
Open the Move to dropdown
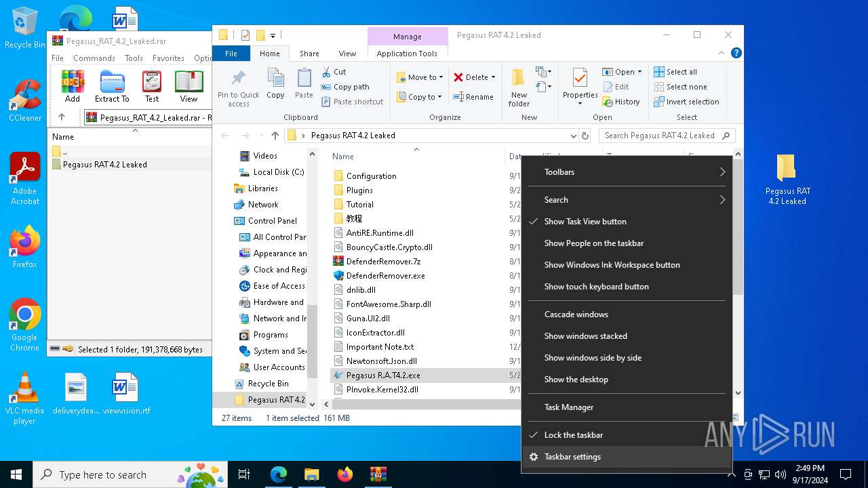point(420,77)
